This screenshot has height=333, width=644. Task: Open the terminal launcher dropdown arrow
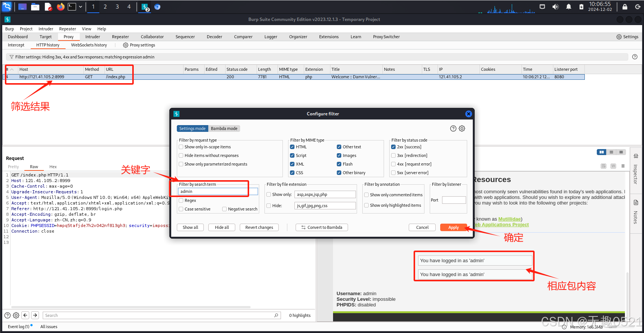point(81,7)
